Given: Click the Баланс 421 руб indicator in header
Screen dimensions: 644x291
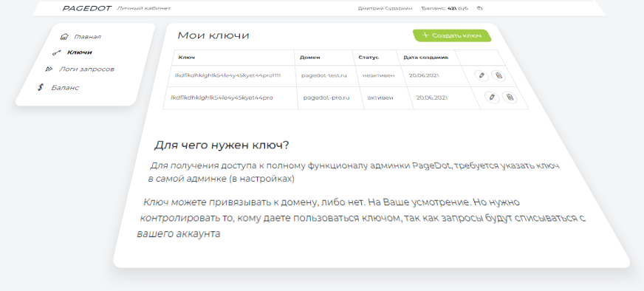Looking at the screenshot, I should pyautogui.click(x=445, y=8).
